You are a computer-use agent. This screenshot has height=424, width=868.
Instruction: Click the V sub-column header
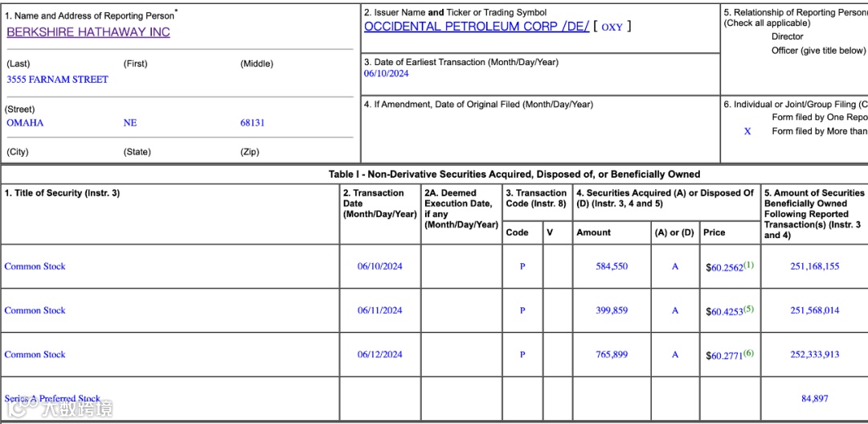click(x=550, y=233)
